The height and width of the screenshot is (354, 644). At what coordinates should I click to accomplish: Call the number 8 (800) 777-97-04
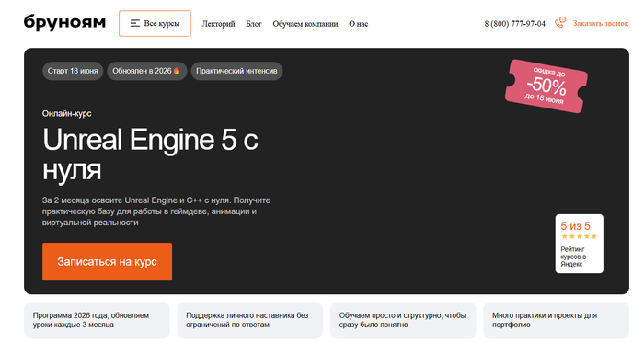click(514, 24)
